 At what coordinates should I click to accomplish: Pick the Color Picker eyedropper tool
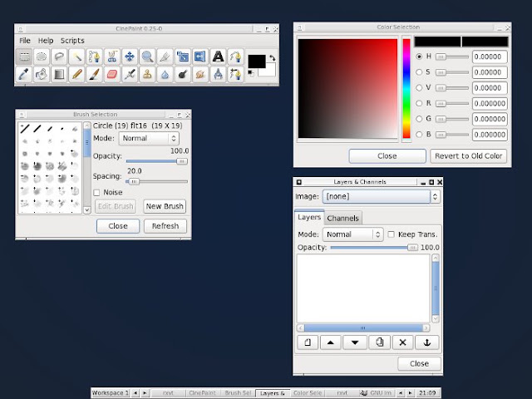click(x=24, y=74)
